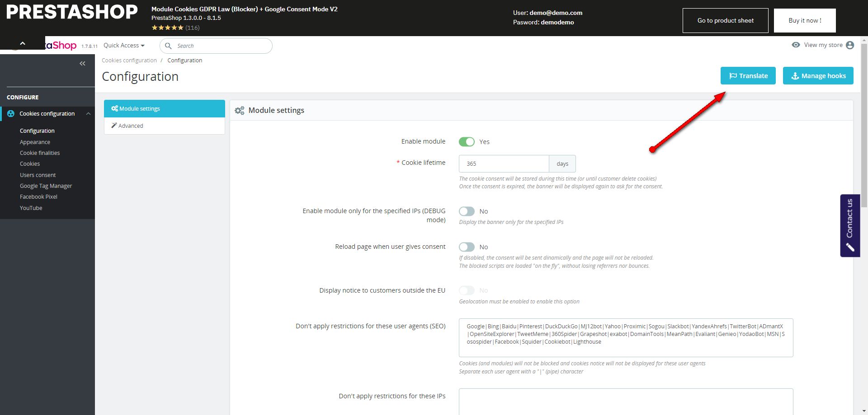Image resolution: width=868 pixels, height=415 pixels.
Task: Click the days unit label
Action: tap(562, 164)
